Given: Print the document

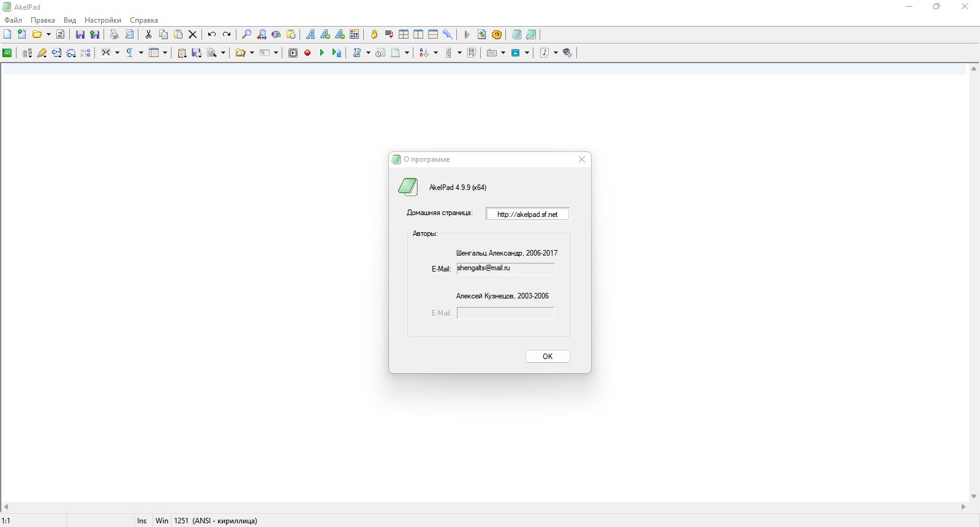Looking at the screenshot, I should click(x=114, y=34).
